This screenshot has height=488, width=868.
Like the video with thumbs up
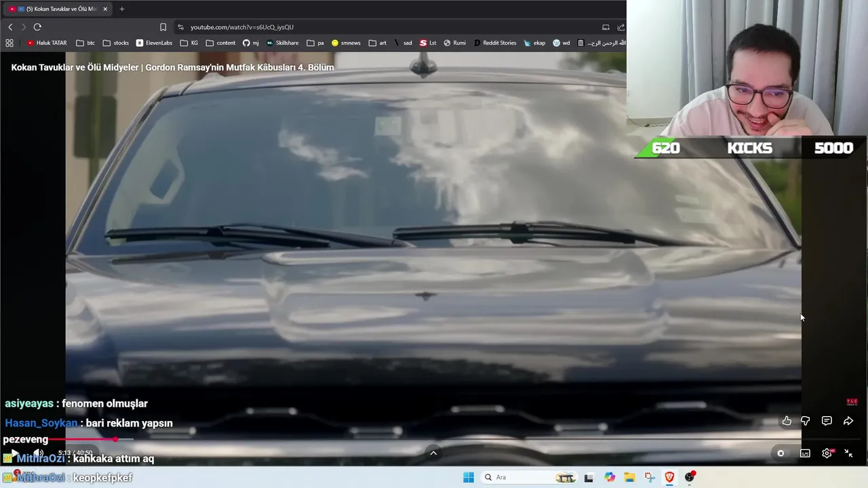787,421
